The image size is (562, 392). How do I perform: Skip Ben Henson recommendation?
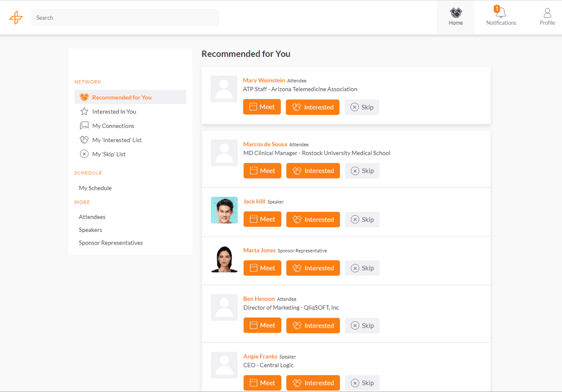click(362, 325)
